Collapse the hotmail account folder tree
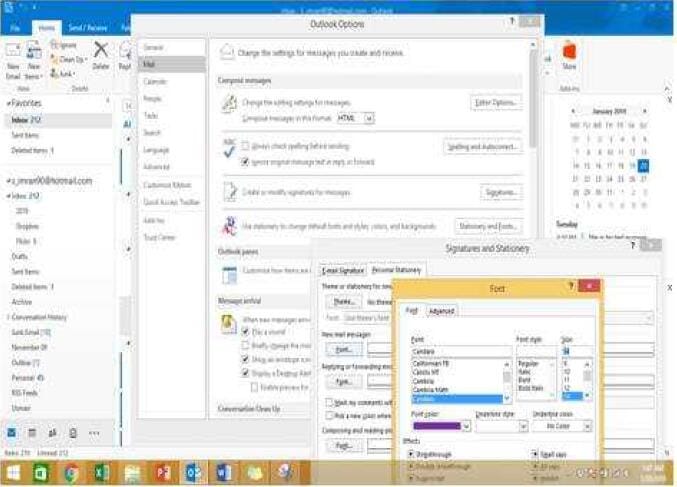The image size is (677, 487). (8, 181)
